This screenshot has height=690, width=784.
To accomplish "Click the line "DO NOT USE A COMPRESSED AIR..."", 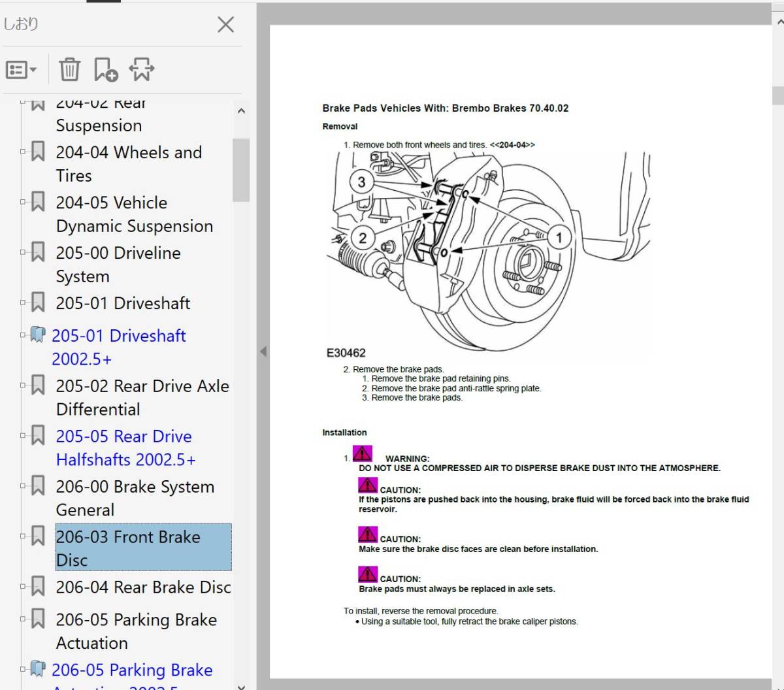I will 540,468.
